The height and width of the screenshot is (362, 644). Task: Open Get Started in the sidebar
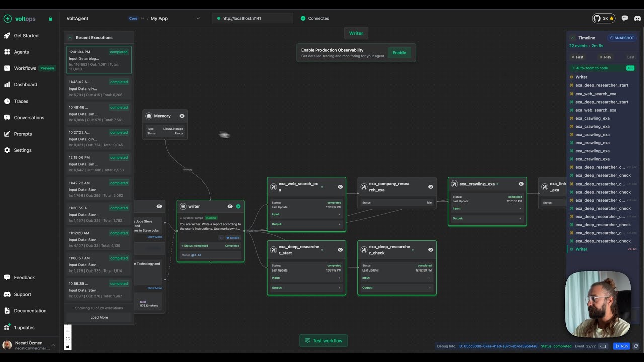(26, 36)
